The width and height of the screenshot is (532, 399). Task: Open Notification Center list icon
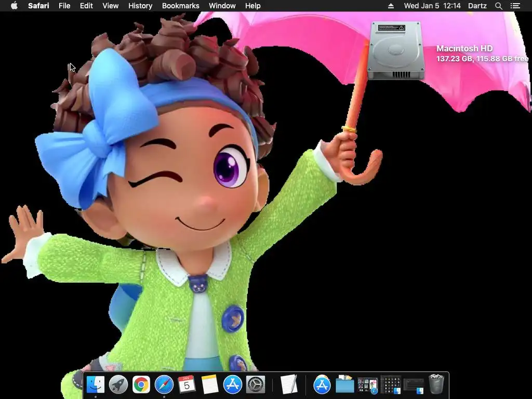click(515, 6)
